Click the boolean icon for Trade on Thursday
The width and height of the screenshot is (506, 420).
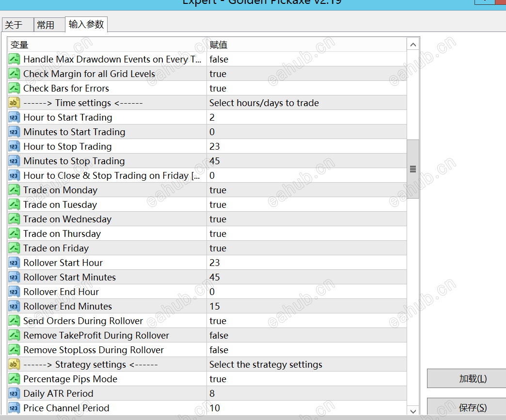click(14, 233)
